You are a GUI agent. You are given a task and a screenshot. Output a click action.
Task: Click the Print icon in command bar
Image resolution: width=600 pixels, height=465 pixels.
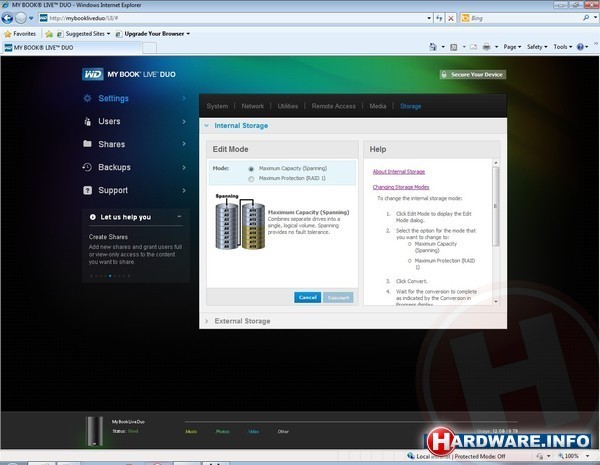pos(486,47)
